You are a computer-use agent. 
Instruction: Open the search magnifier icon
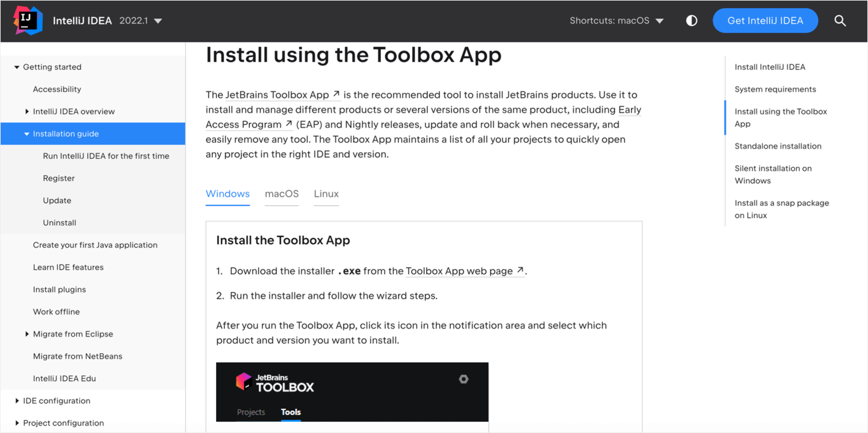840,21
